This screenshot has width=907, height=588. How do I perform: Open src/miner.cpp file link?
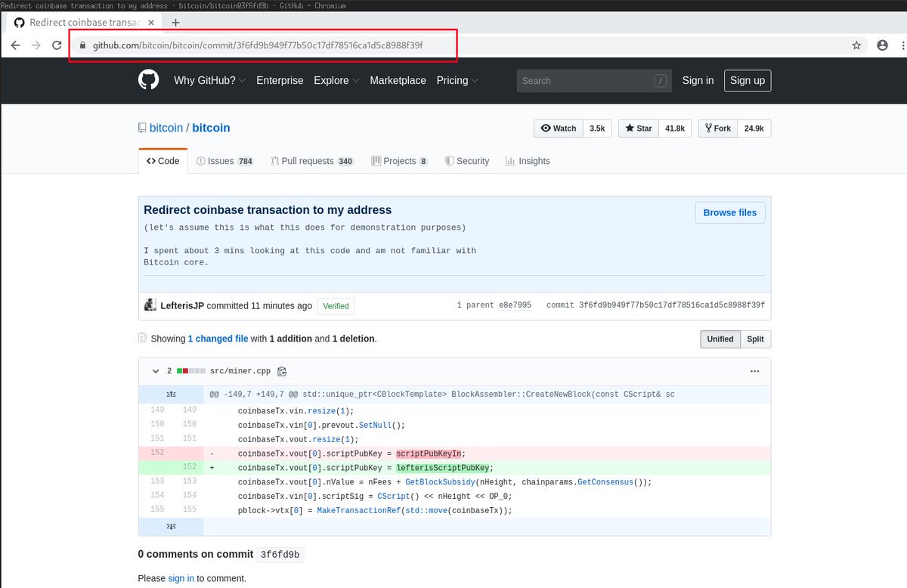coord(240,371)
